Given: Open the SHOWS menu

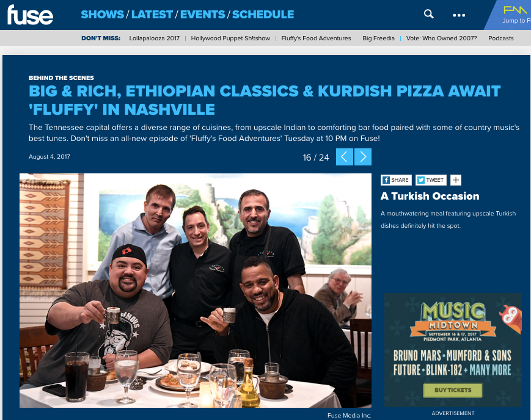Looking at the screenshot, I should [x=102, y=15].
